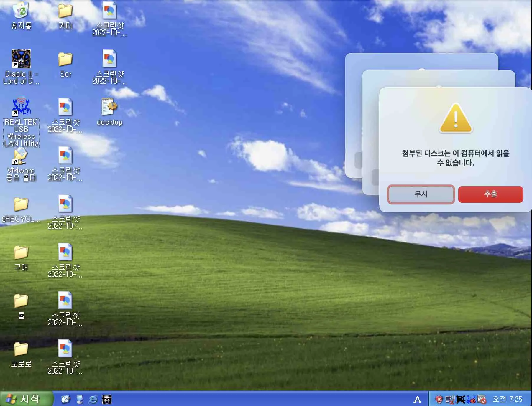Select the screenshot file beside the 구매 folder
Viewport: 532px width, 406px height.
tap(65, 260)
